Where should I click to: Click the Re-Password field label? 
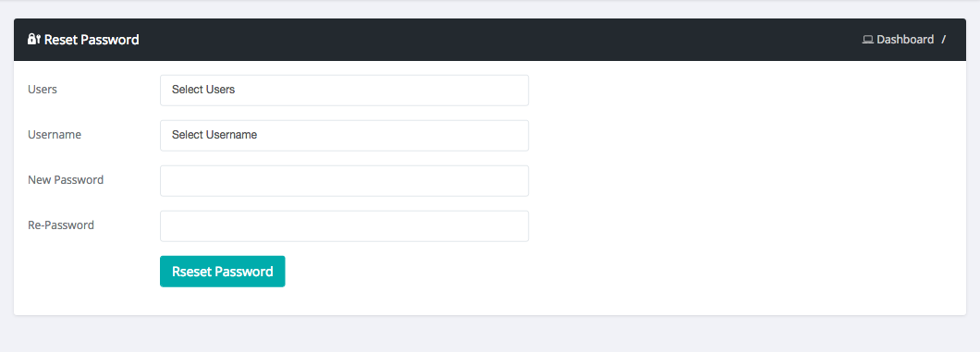pos(61,225)
